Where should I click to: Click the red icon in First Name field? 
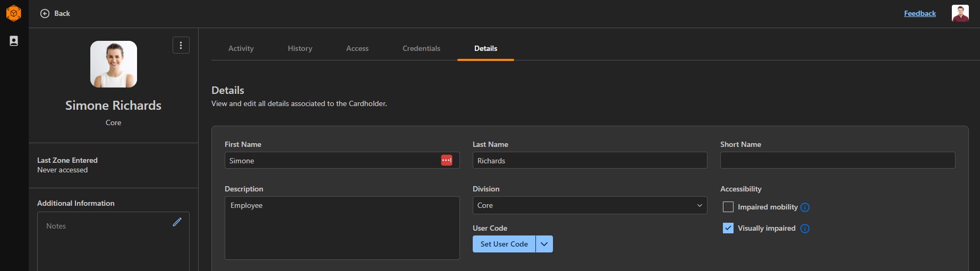447,160
